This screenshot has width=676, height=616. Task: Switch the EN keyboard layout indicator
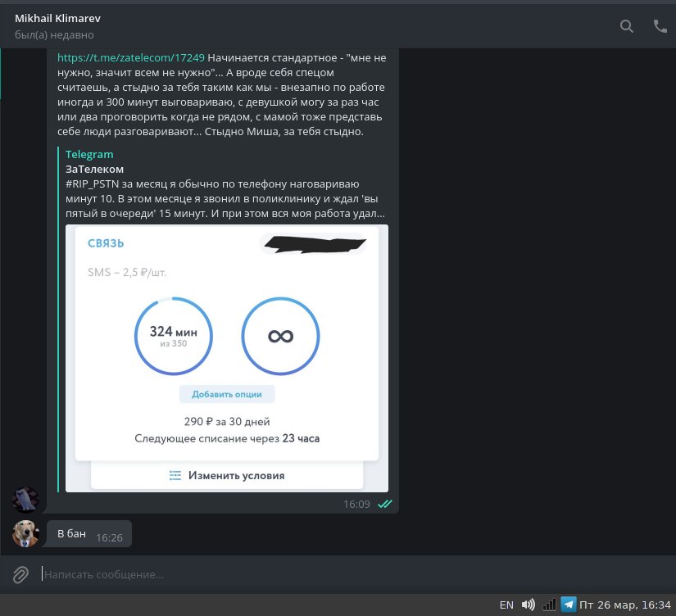(506, 605)
